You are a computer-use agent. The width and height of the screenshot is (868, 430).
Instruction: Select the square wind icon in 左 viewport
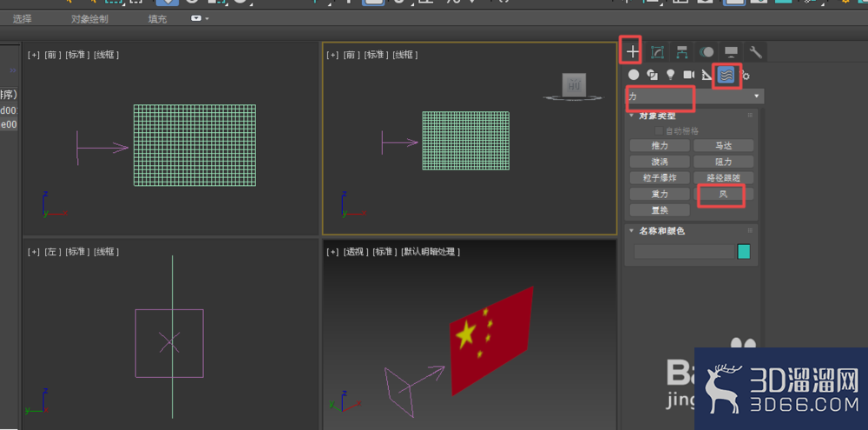(169, 343)
